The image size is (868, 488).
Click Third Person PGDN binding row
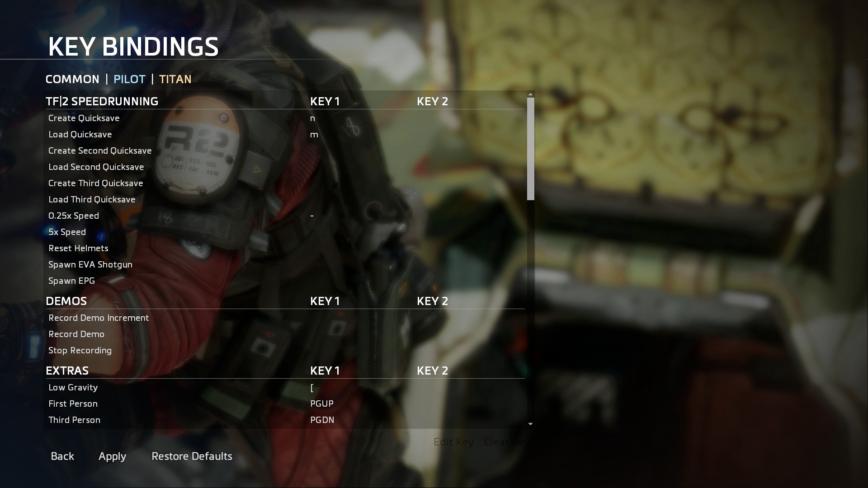pyautogui.click(x=286, y=419)
